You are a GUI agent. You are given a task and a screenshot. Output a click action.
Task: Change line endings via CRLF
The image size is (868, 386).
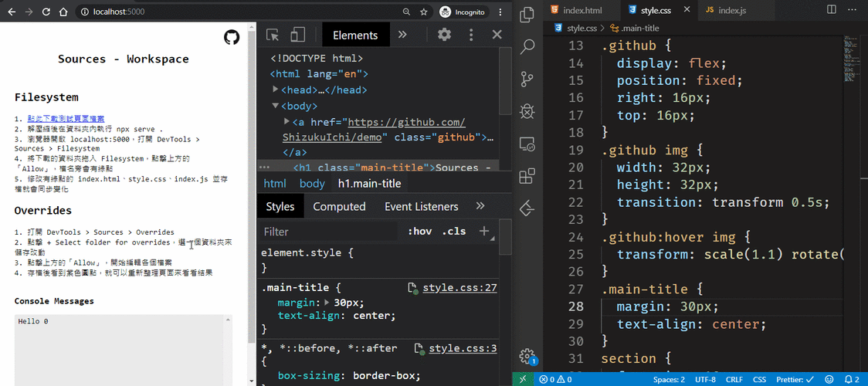pos(734,380)
